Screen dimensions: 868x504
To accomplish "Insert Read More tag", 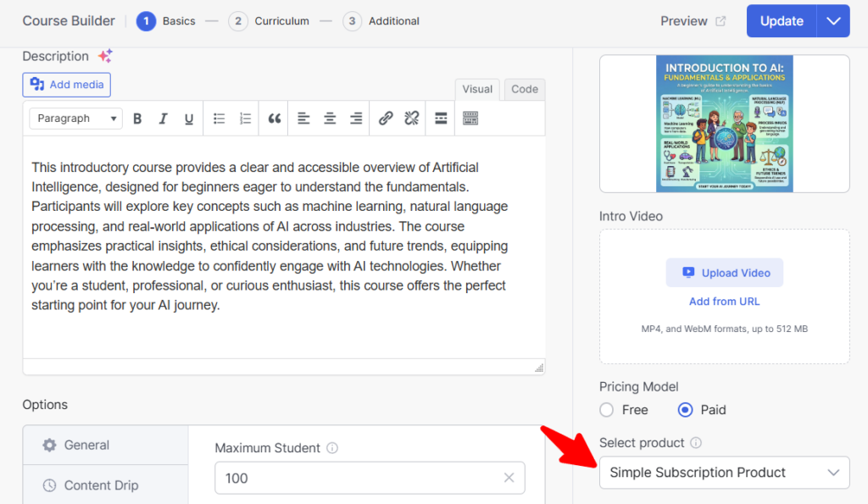I will click(x=441, y=119).
